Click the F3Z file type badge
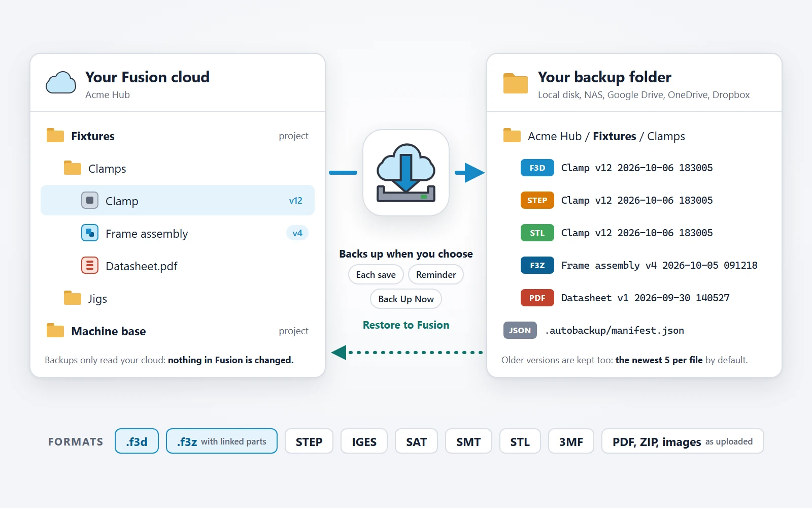The width and height of the screenshot is (812, 508). coord(537,265)
